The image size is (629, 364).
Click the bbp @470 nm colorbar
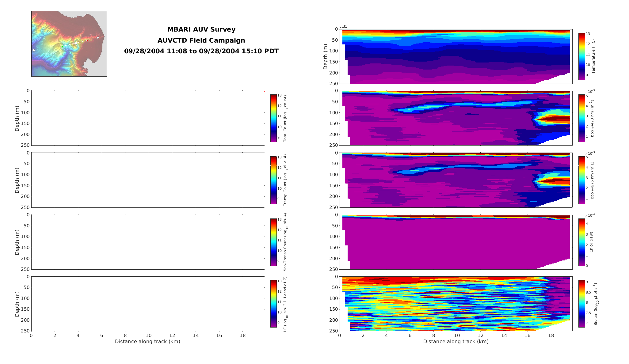581,118
